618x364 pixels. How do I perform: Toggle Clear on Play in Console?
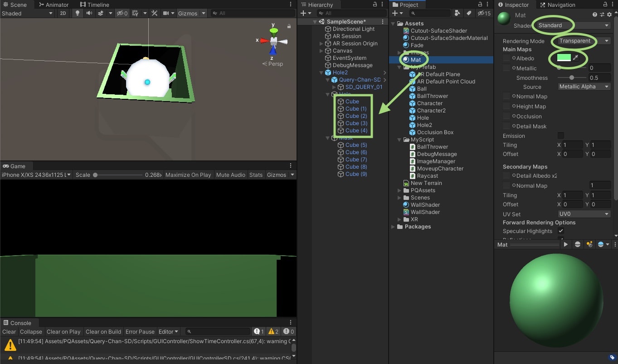[63, 331]
